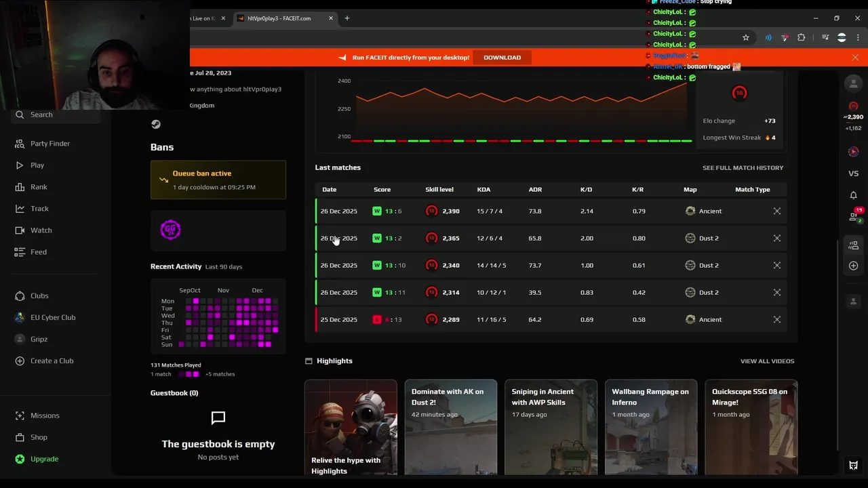Play 'Dominate with AK on Dust 2!' highlight
The image size is (868, 488).
[451, 428]
